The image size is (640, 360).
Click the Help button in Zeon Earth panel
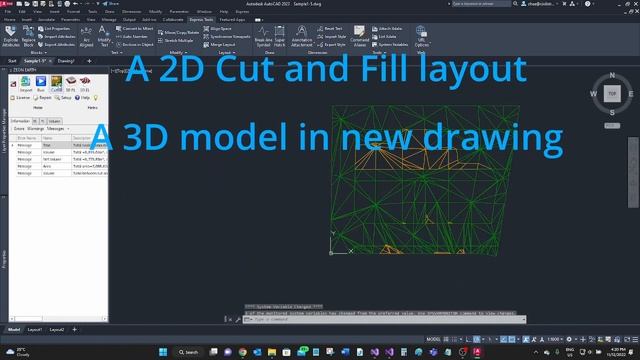point(82,98)
